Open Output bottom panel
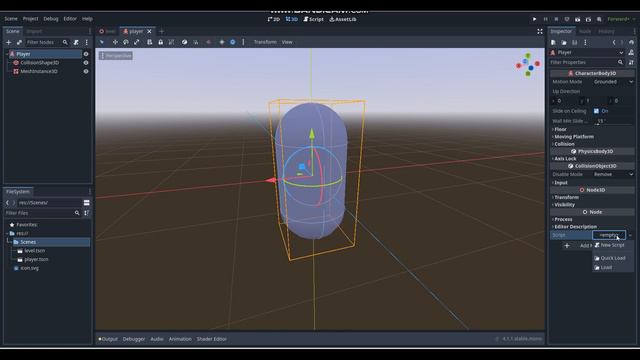The image size is (640, 360). (x=108, y=339)
